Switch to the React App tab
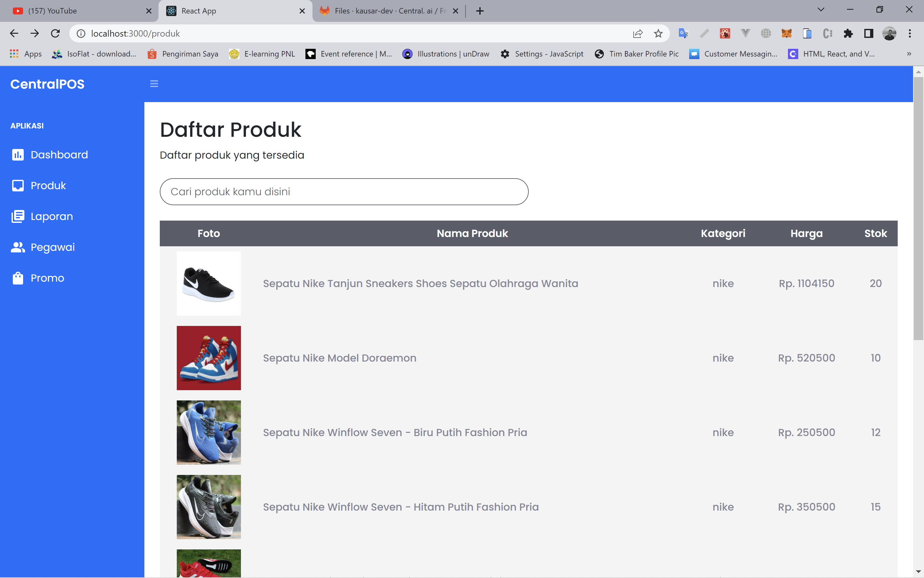The width and height of the screenshot is (924, 578). click(235, 11)
